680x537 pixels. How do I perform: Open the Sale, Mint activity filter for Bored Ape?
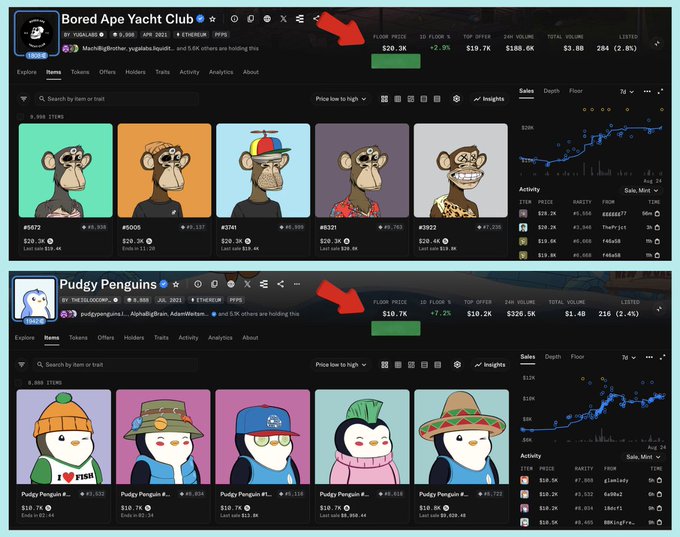[x=641, y=190]
